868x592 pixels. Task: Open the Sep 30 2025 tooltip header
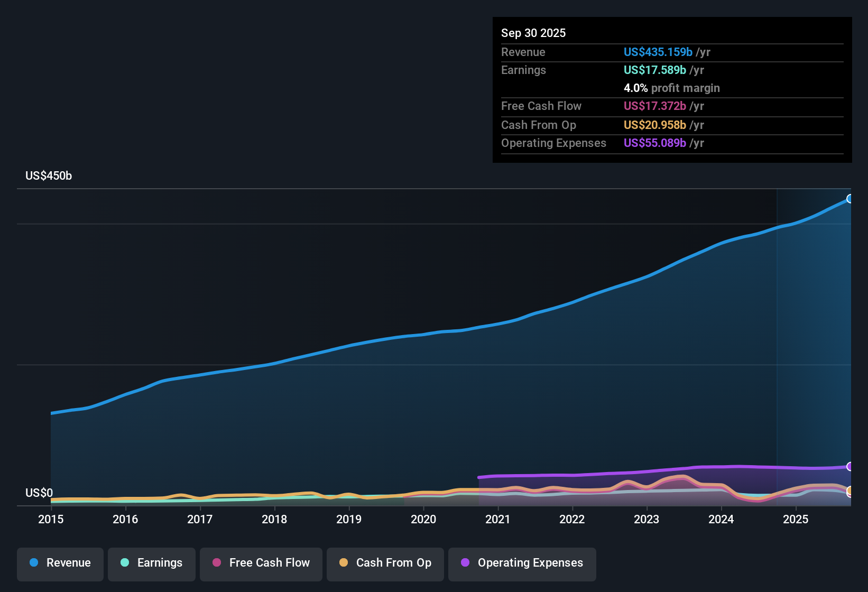pos(533,33)
